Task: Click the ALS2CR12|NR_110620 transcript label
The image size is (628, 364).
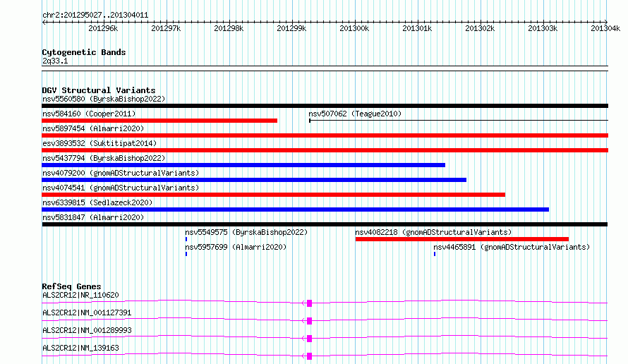Action: pyautogui.click(x=80, y=295)
